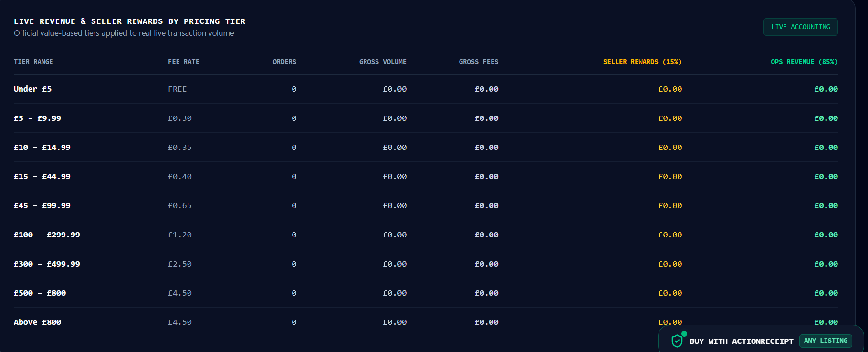Click the £15 – £44.99 tier label
Image resolution: width=868 pixels, height=352 pixels.
coord(42,176)
